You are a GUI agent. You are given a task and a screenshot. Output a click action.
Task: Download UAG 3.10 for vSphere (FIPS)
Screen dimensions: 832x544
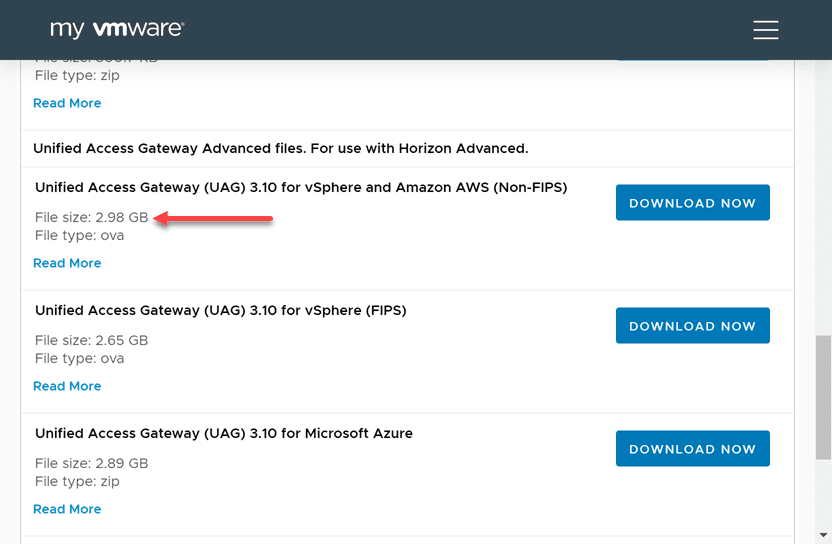point(692,326)
